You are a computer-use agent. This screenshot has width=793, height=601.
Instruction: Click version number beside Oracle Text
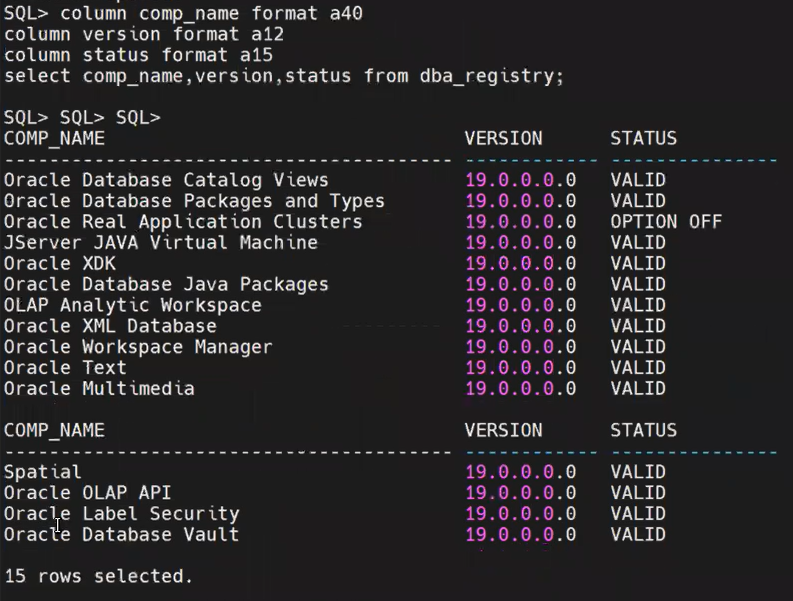tap(520, 368)
